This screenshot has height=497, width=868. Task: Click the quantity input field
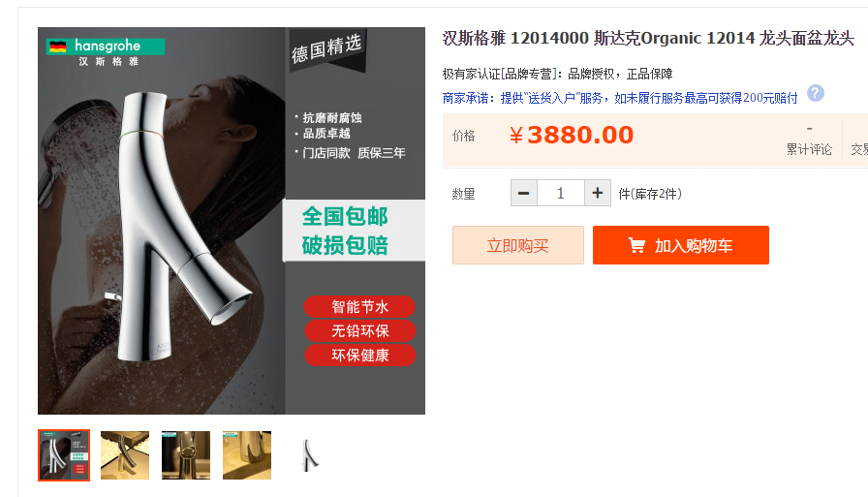(x=560, y=193)
